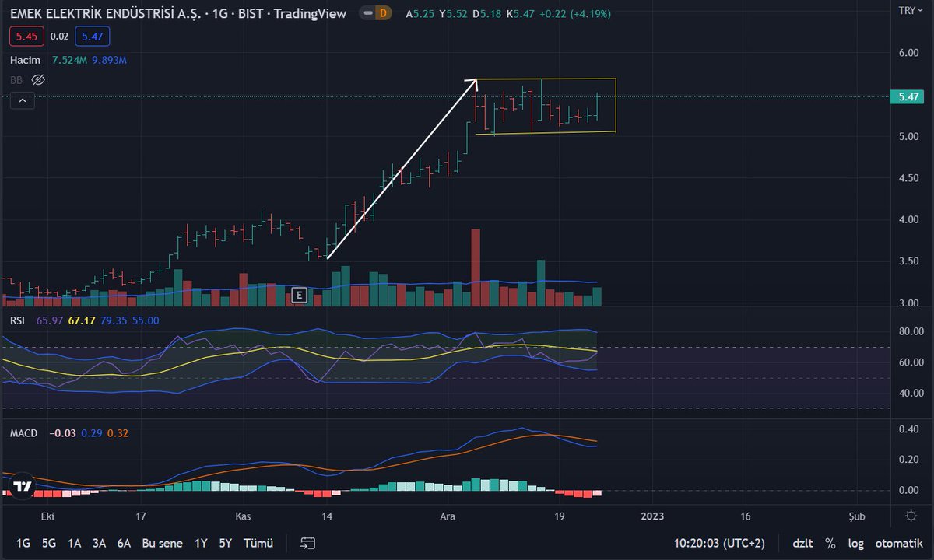The height and width of the screenshot is (560, 934).
Task: Toggle the log scale
Action: tap(855, 543)
